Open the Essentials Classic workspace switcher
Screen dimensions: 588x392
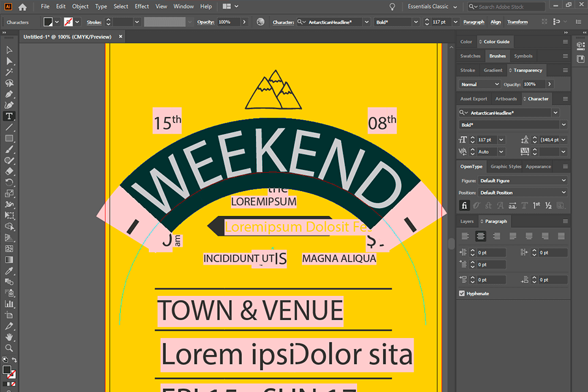click(432, 7)
